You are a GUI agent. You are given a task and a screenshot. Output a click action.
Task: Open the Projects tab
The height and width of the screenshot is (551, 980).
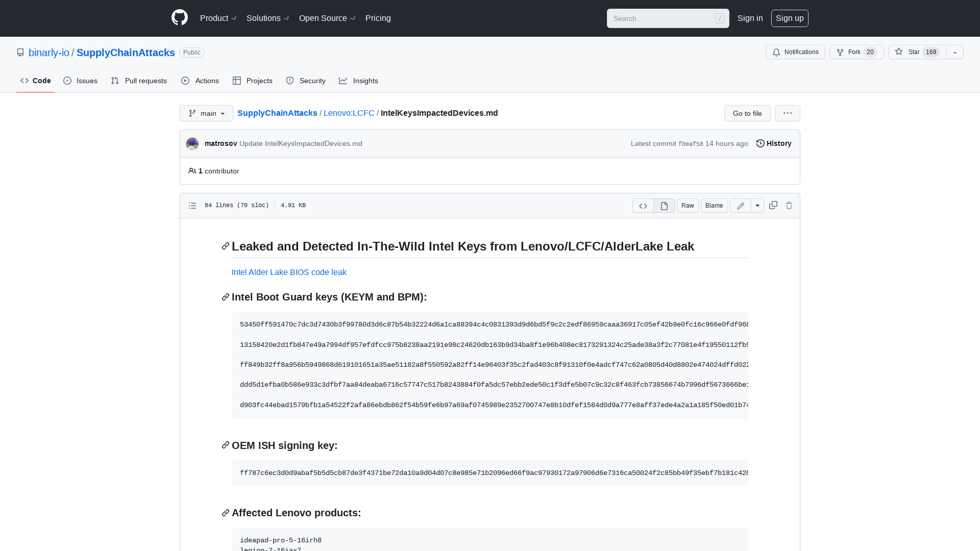pos(253,81)
